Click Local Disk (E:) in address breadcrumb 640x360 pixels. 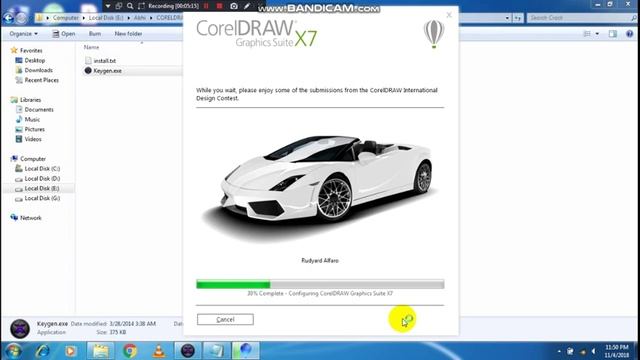coord(106,18)
